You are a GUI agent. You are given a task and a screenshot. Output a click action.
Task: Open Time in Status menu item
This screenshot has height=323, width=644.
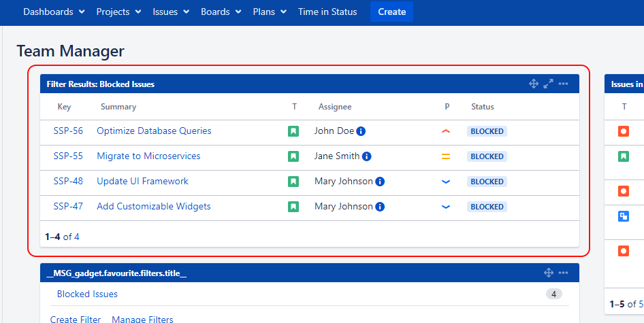click(x=327, y=12)
